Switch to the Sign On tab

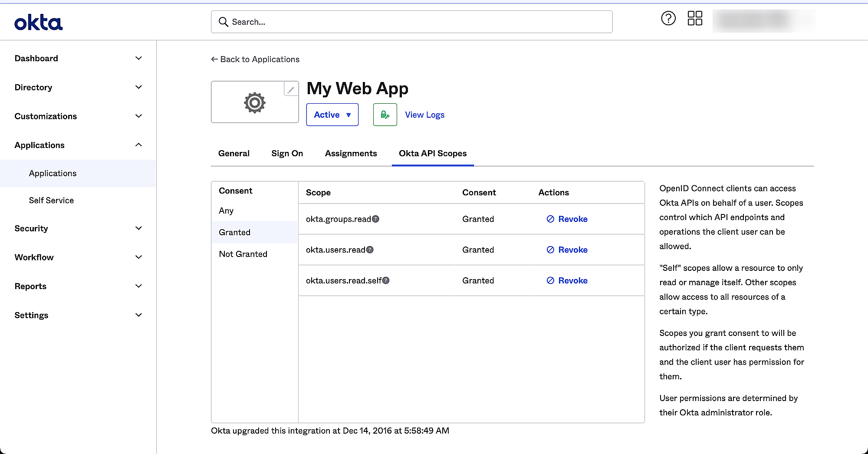pos(287,153)
